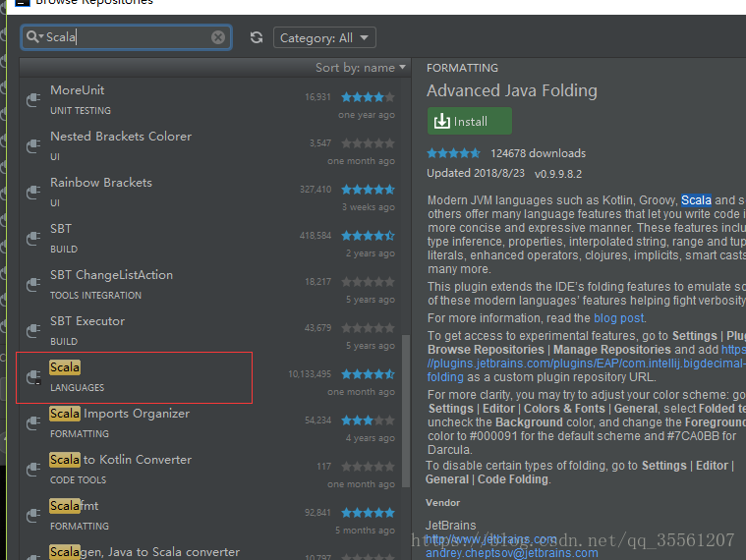746x560 pixels.
Task: Click the Scala plugin star rating
Action: tap(368, 374)
